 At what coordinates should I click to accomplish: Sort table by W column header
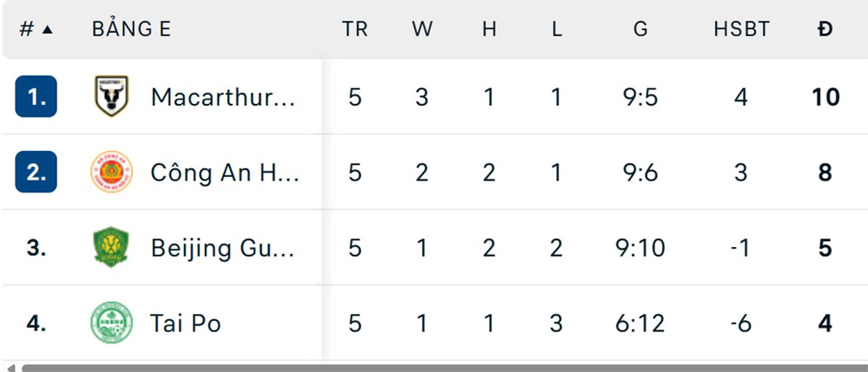pos(422,29)
